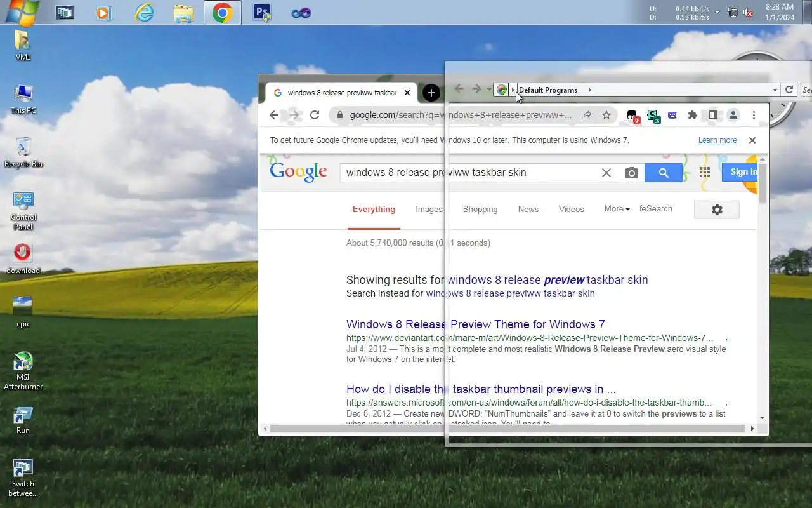Image resolution: width=812 pixels, height=508 pixels.
Task: Open the Learn more link in update notice
Action: [717, 140]
